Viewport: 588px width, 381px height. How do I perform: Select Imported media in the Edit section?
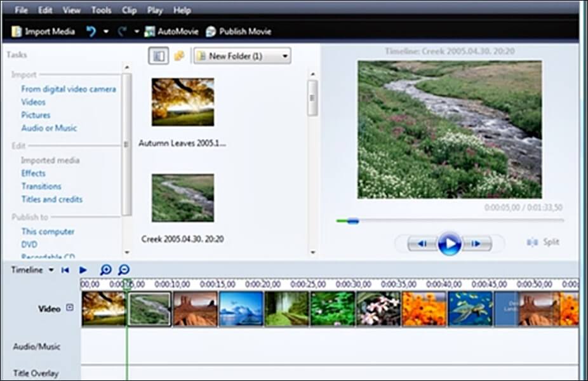pyautogui.click(x=50, y=161)
